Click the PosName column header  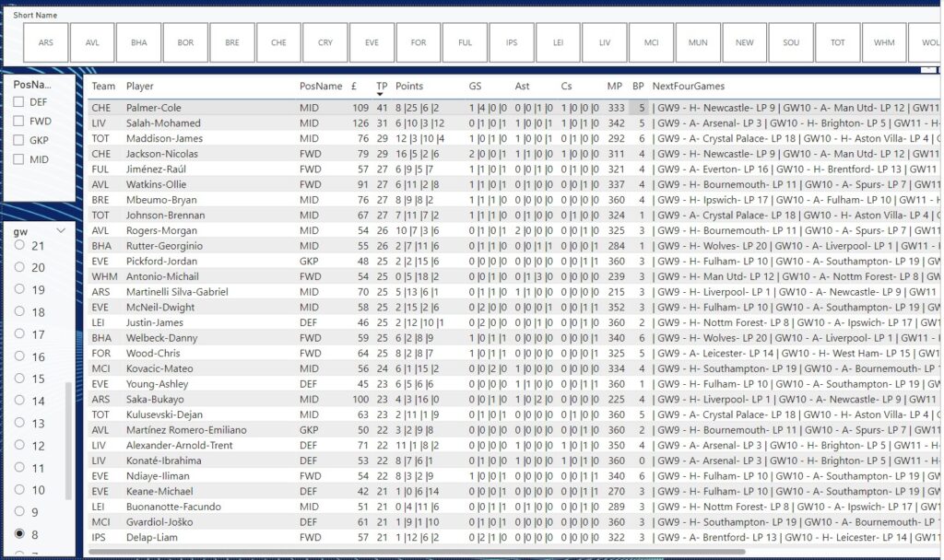[320, 86]
